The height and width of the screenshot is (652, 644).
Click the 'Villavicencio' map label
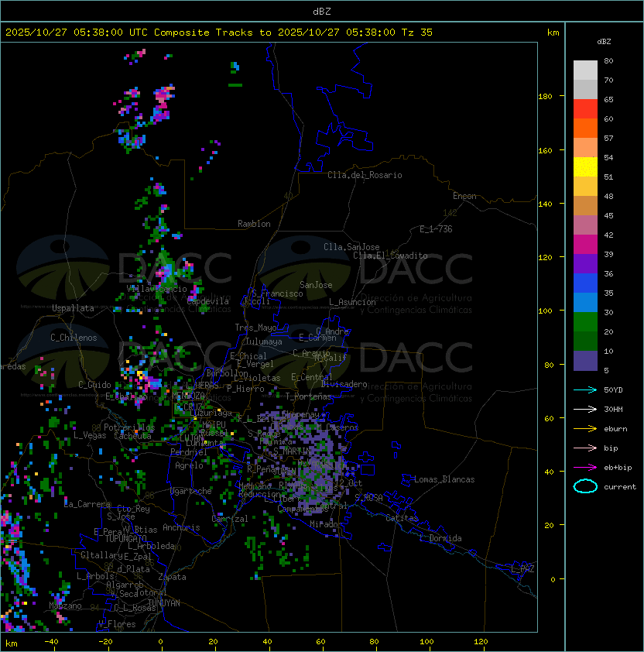click(x=156, y=289)
